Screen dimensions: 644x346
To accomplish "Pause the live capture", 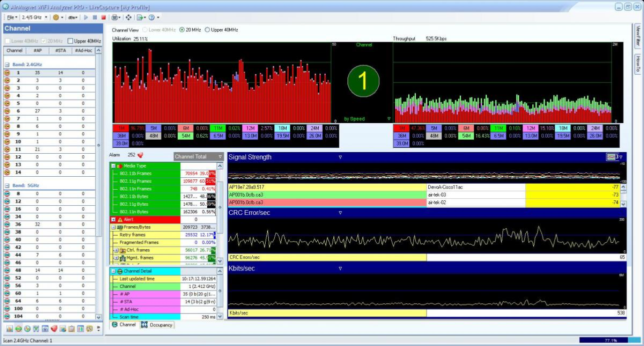I will 95,18.
